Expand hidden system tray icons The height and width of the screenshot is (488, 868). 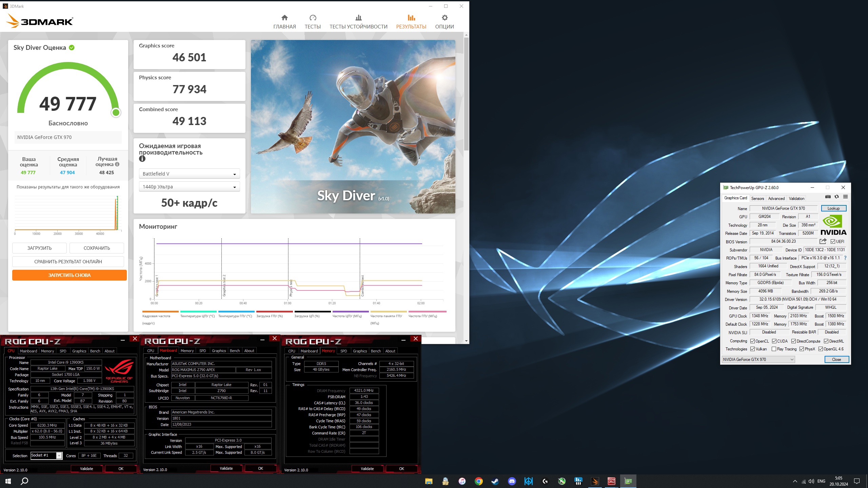[795, 481]
